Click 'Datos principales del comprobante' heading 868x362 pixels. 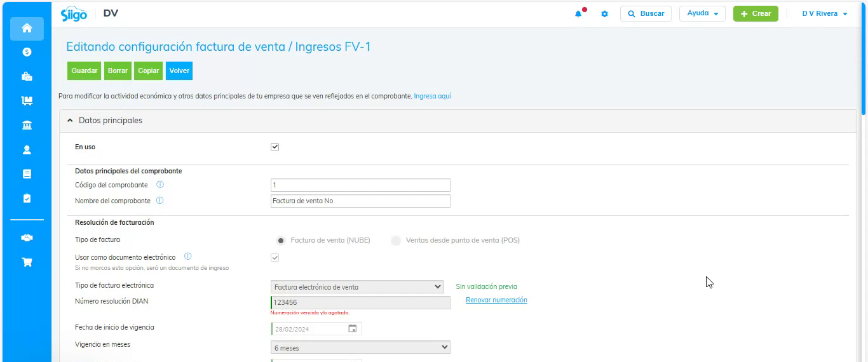128,171
